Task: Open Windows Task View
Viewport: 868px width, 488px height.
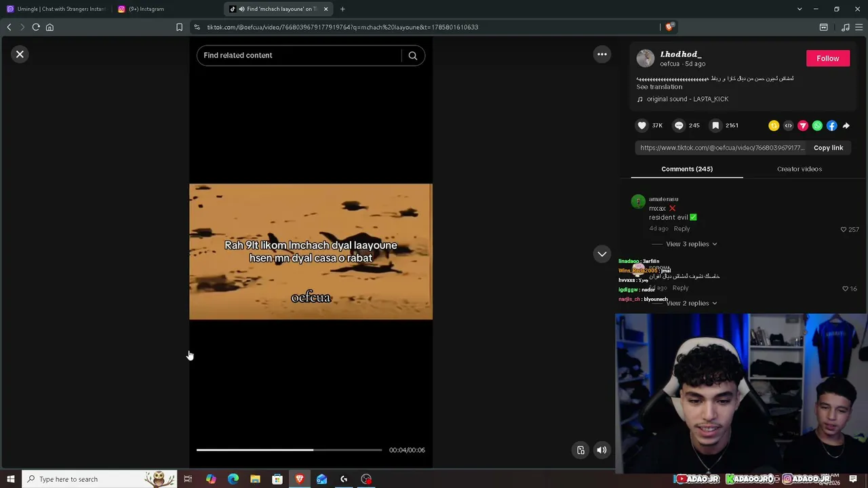Action: 188,479
